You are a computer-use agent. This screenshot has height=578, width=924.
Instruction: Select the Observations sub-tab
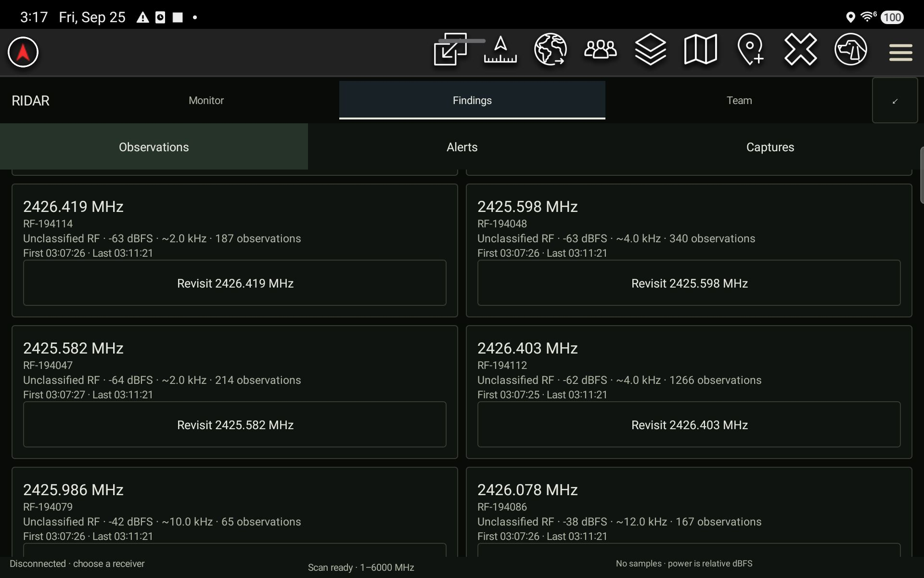pyautogui.click(x=154, y=147)
